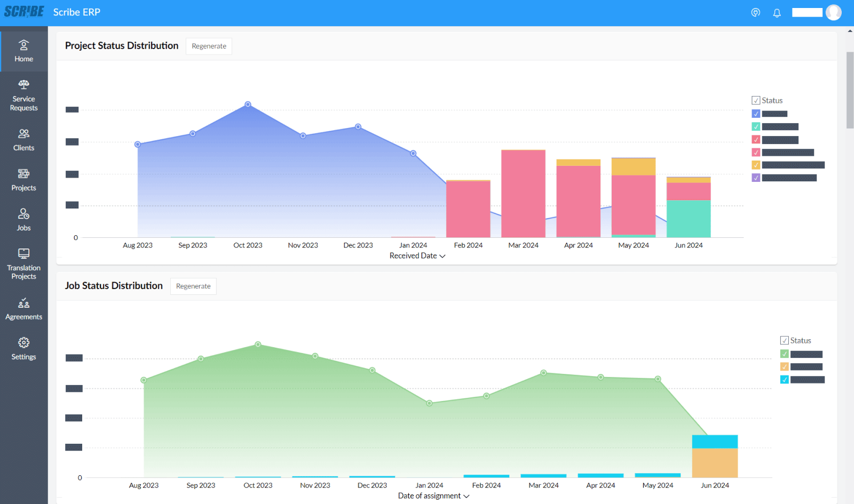The height and width of the screenshot is (504, 854).
Task: Click the Oct 2023 peak point on project chart
Action: (248, 105)
